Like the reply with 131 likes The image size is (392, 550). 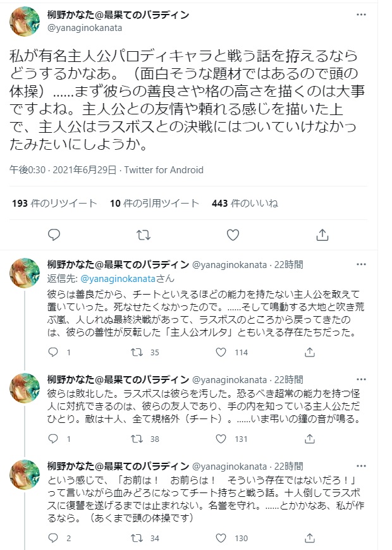click(224, 439)
